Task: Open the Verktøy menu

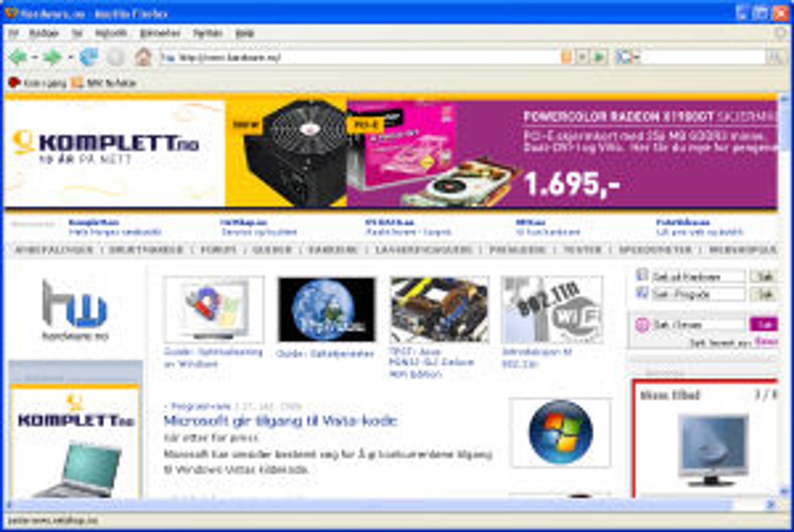Action: pos(208,33)
